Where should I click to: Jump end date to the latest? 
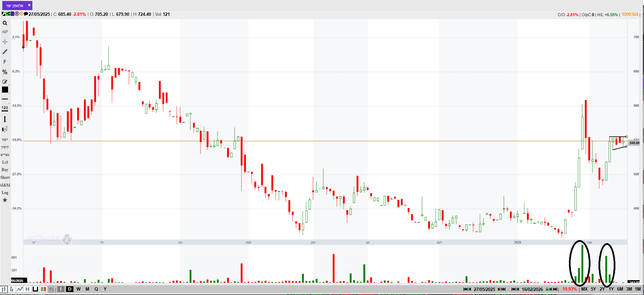pyautogui.click(x=555, y=289)
